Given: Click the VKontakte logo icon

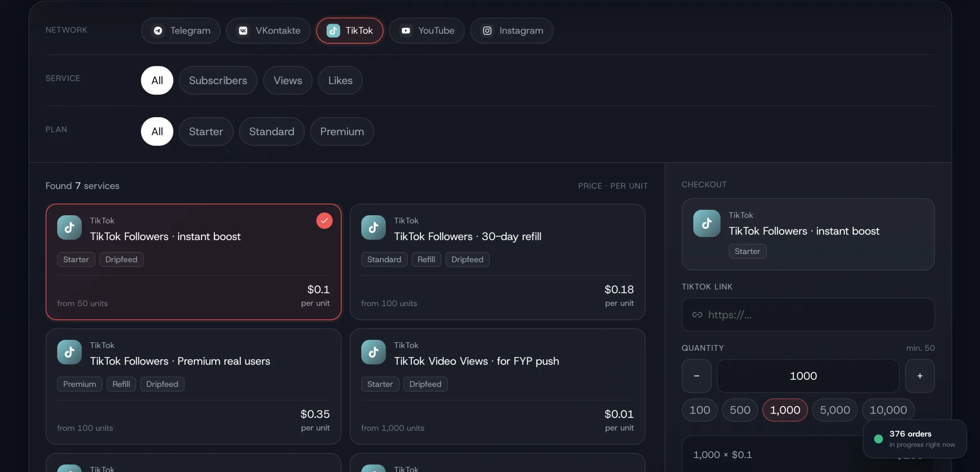Looking at the screenshot, I should (243, 31).
